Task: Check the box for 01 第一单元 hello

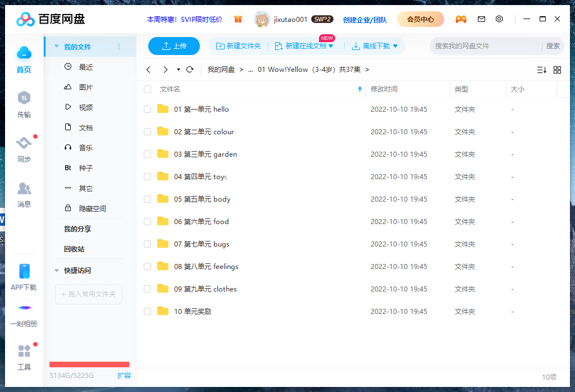Action: click(x=147, y=110)
